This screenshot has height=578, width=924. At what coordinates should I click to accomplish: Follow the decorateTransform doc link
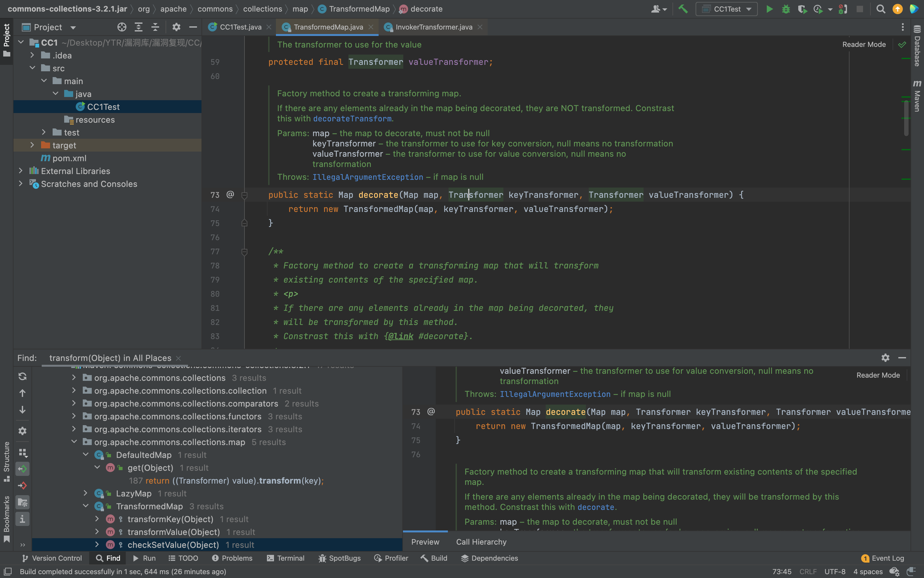point(352,118)
